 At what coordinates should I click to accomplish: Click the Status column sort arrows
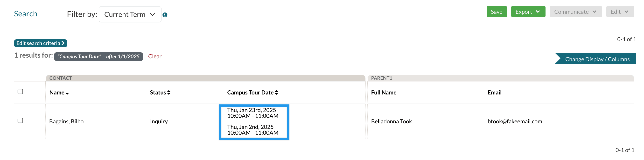169,93
